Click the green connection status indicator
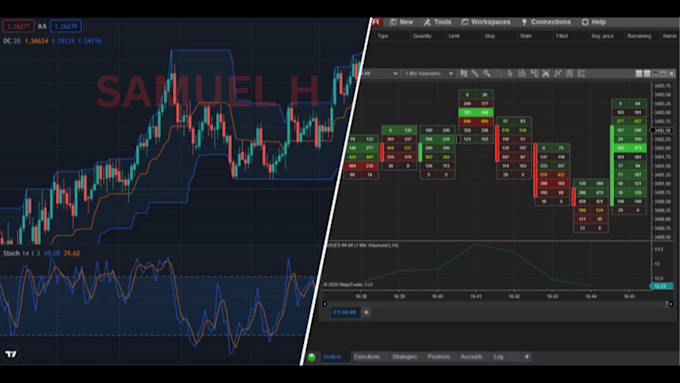Image resolution: width=680 pixels, height=383 pixels. click(311, 357)
